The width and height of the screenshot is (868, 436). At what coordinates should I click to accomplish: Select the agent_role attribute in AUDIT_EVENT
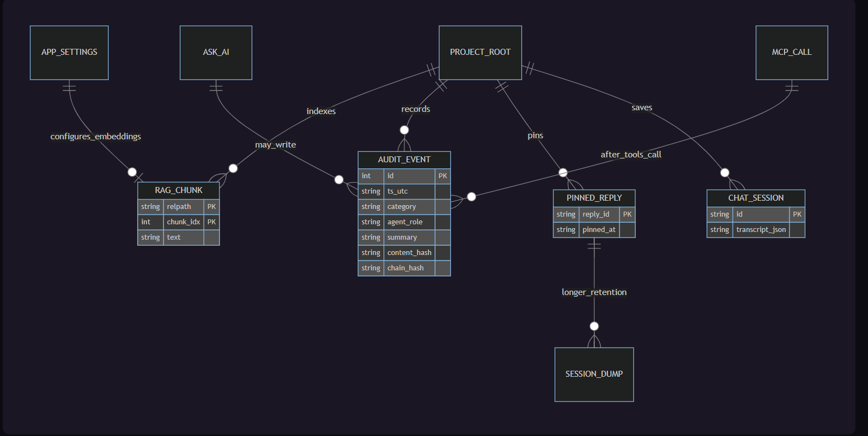pyautogui.click(x=409, y=222)
